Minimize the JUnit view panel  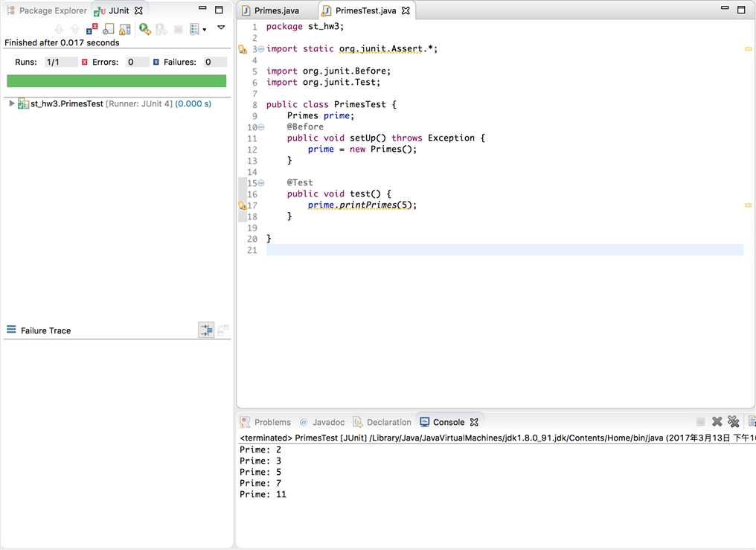(202, 8)
